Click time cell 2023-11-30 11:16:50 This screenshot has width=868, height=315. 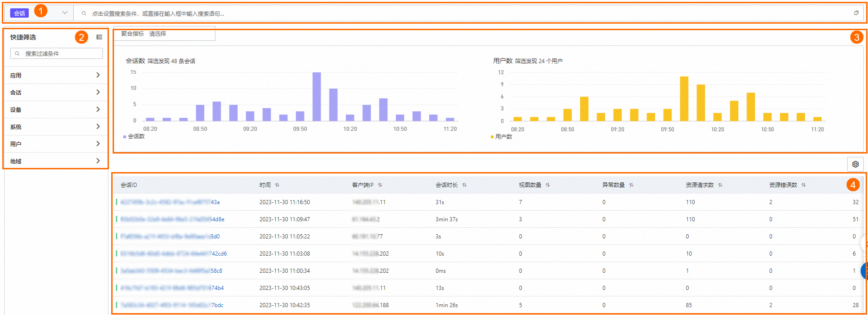pos(285,202)
